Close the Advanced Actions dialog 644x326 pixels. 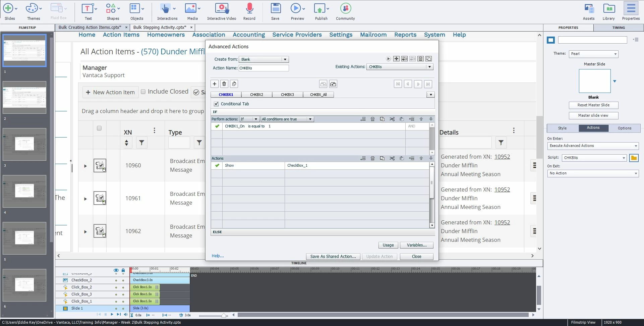(416, 257)
